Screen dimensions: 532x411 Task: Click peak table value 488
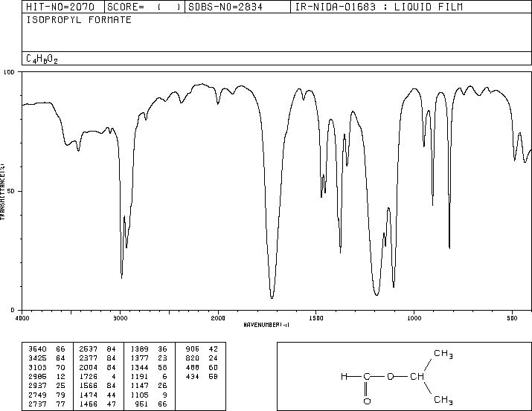[193, 367]
